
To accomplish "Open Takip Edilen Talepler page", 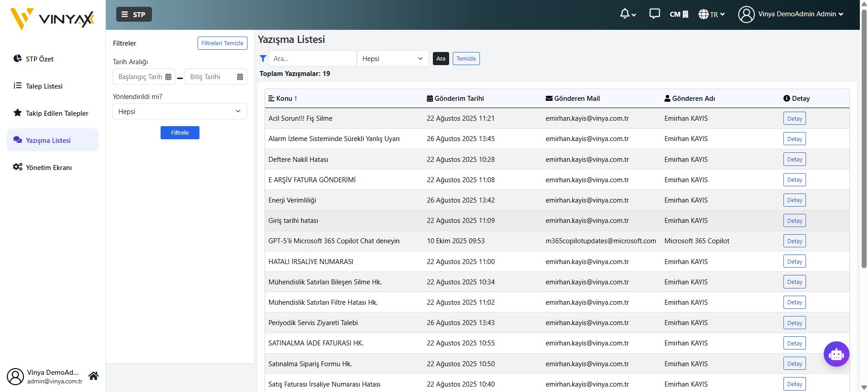I will click(x=52, y=113).
